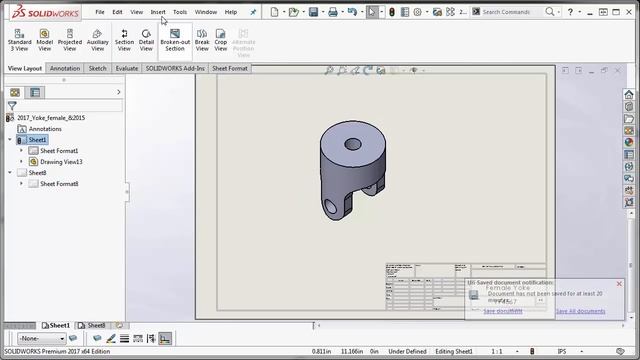Viewport: 640px width, 360px height.
Task: Open the File menu
Action: point(100,12)
